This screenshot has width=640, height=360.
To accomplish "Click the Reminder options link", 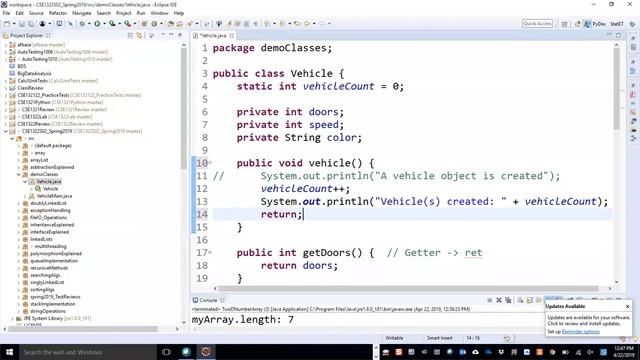I will [x=580, y=332].
